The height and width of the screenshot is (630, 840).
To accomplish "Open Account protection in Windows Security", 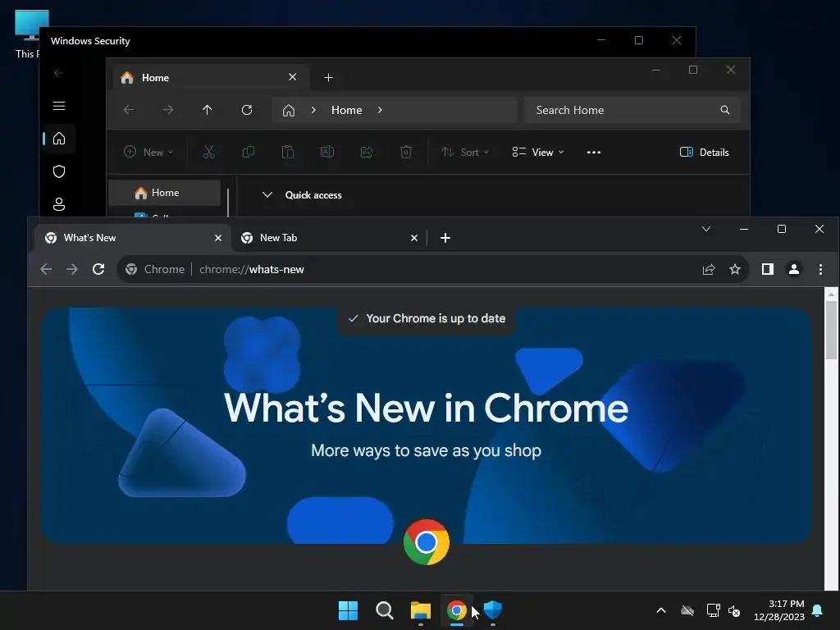I will tap(59, 204).
